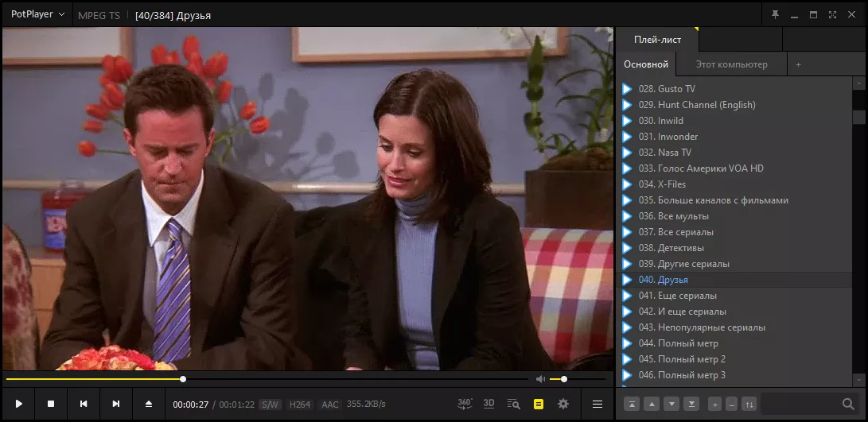Move selected playlist item down
This screenshot has width=868, height=422.
671,405
